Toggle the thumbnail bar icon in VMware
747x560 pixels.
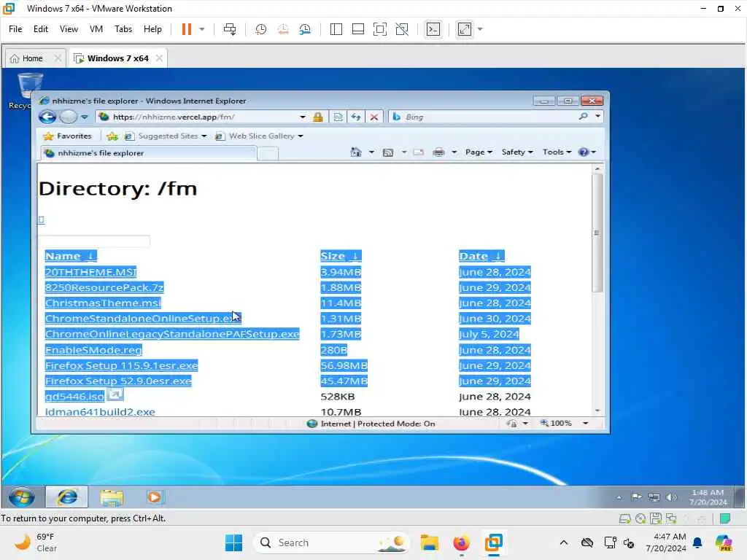tap(357, 29)
